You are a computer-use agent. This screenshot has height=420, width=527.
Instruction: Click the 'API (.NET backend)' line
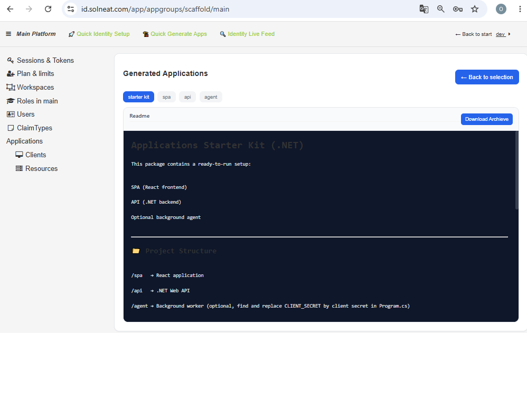(156, 202)
